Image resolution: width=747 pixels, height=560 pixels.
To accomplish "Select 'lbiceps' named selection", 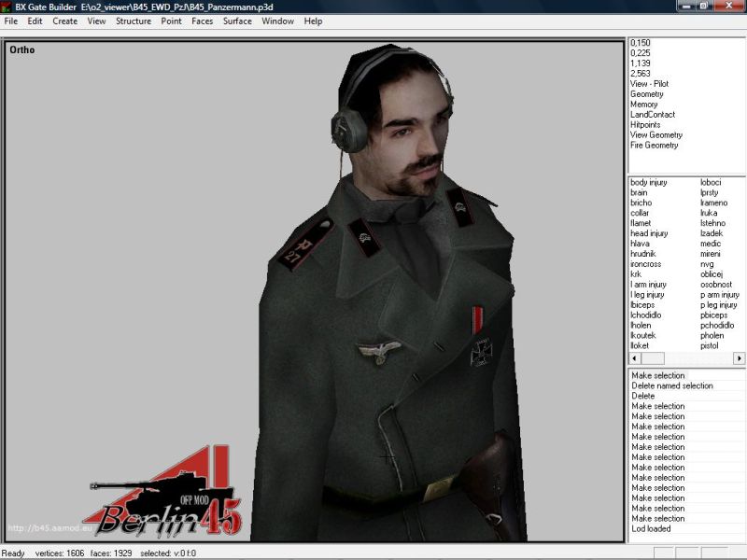I will tap(642, 305).
